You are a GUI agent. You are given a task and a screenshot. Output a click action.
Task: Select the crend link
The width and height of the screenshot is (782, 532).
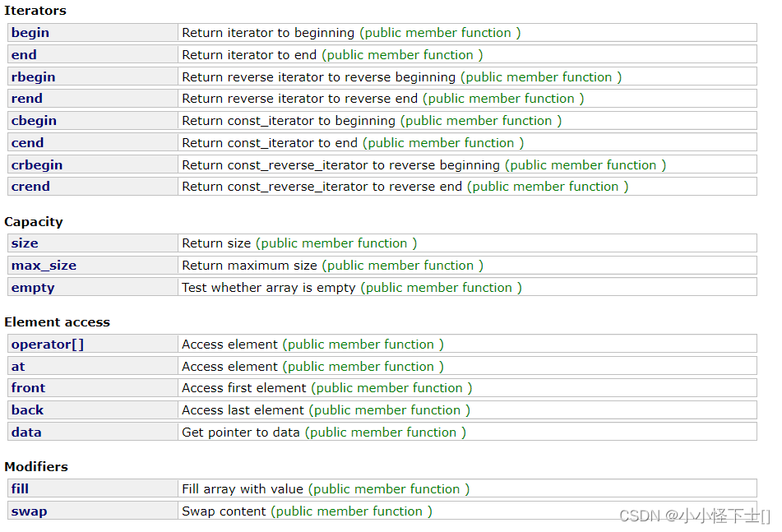coord(30,187)
